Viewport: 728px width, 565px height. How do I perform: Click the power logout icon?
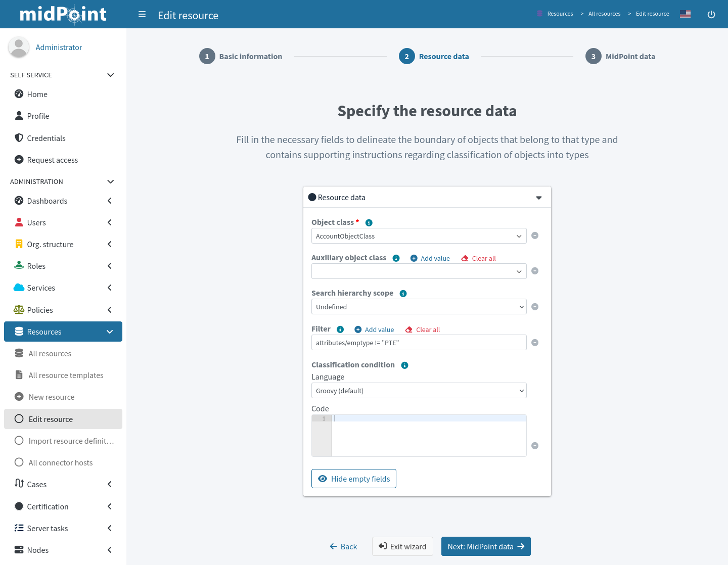[711, 15]
